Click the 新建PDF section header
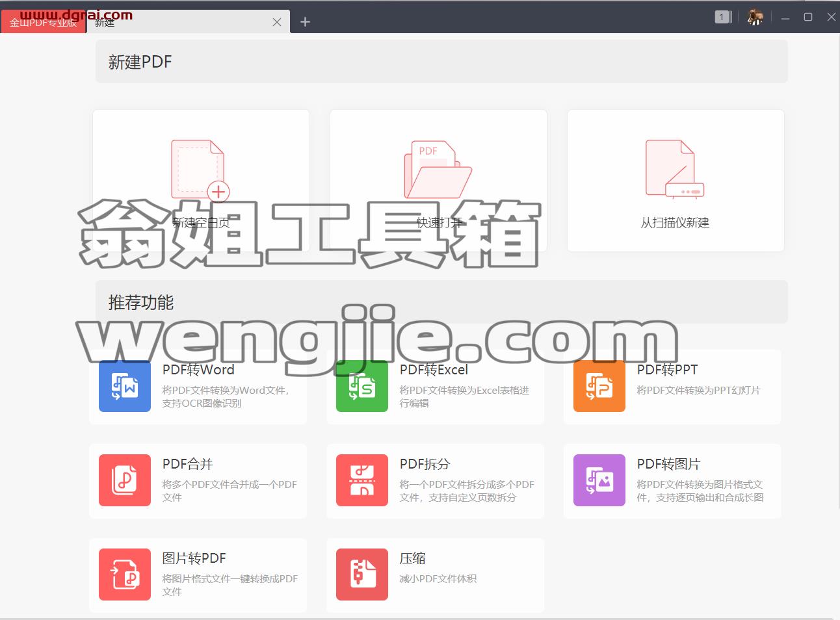 pyautogui.click(x=441, y=62)
